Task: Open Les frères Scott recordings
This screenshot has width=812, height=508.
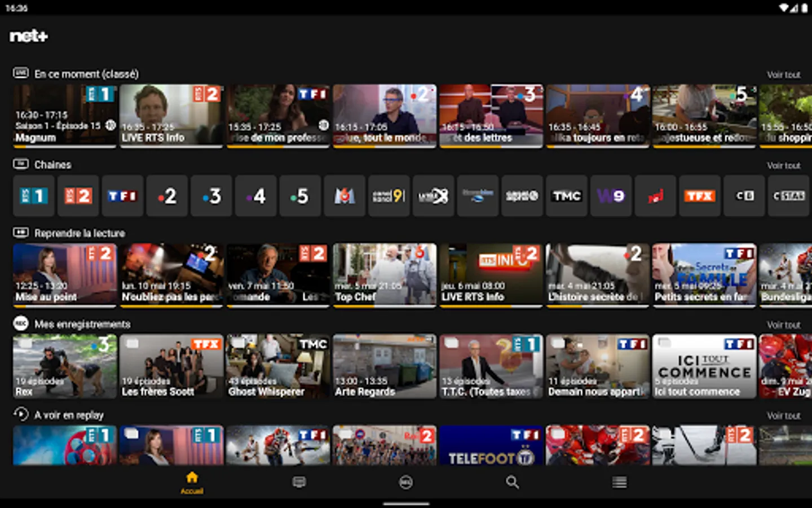Action: click(x=171, y=366)
